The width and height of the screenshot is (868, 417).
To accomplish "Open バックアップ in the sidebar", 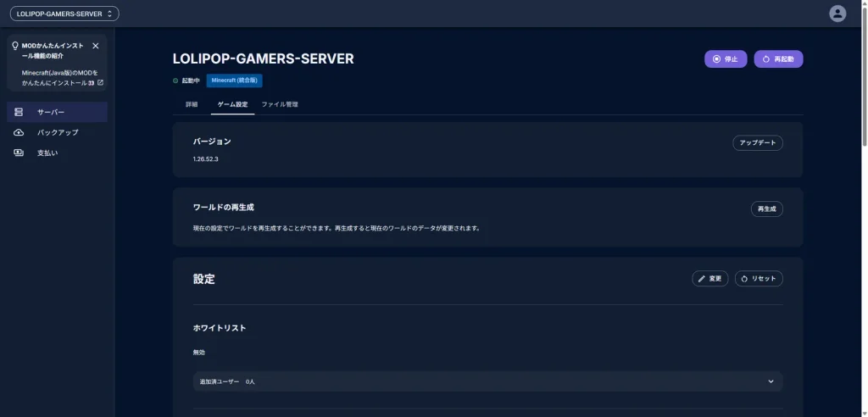I will click(x=57, y=132).
